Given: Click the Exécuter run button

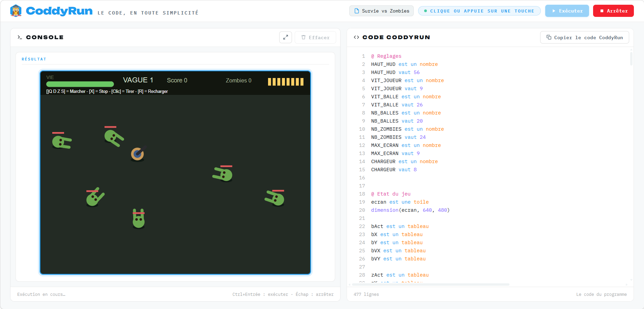Looking at the screenshot, I should click(x=567, y=11).
